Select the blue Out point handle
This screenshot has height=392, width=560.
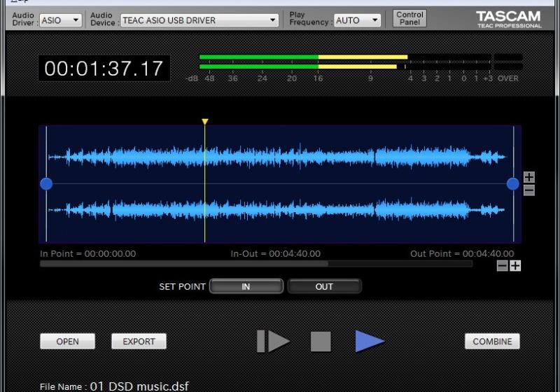pos(513,184)
